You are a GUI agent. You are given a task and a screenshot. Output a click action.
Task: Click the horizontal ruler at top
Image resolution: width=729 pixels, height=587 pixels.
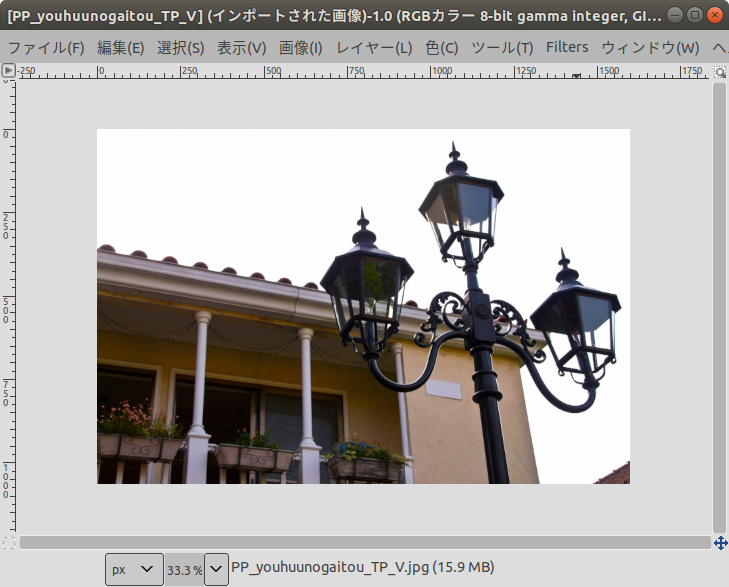click(x=364, y=72)
